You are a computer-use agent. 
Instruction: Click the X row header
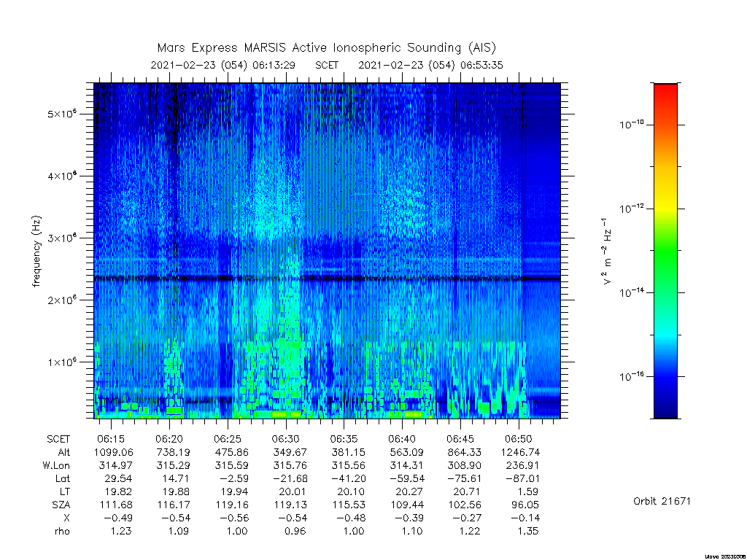[x=66, y=518]
